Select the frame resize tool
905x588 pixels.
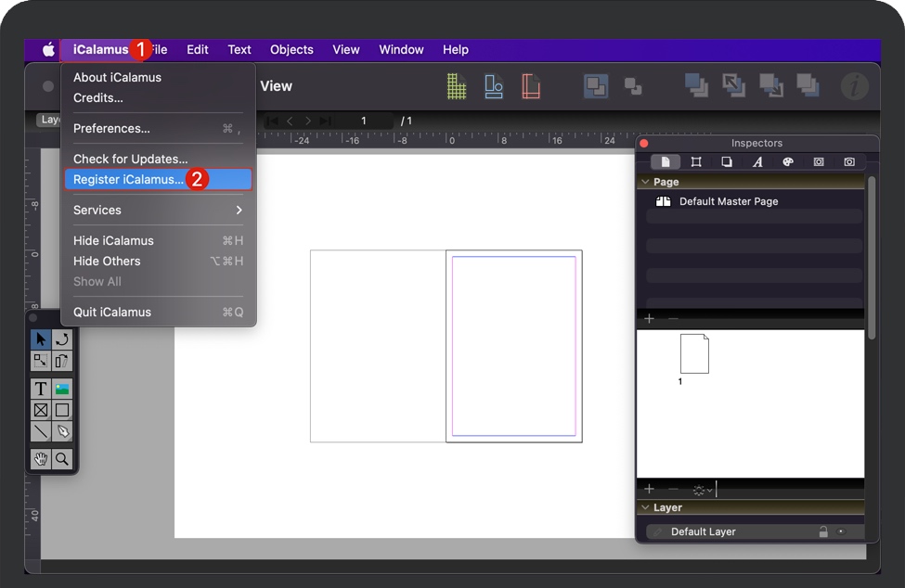[41, 361]
